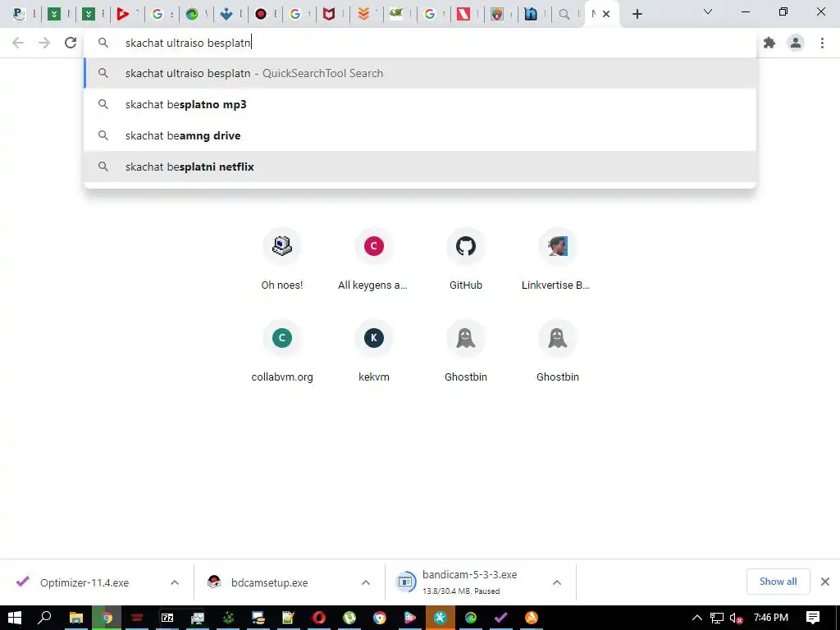Image resolution: width=840 pixels, height=630 pixels.
Task: Open the Windows notification center
Action: click(813, 618)
